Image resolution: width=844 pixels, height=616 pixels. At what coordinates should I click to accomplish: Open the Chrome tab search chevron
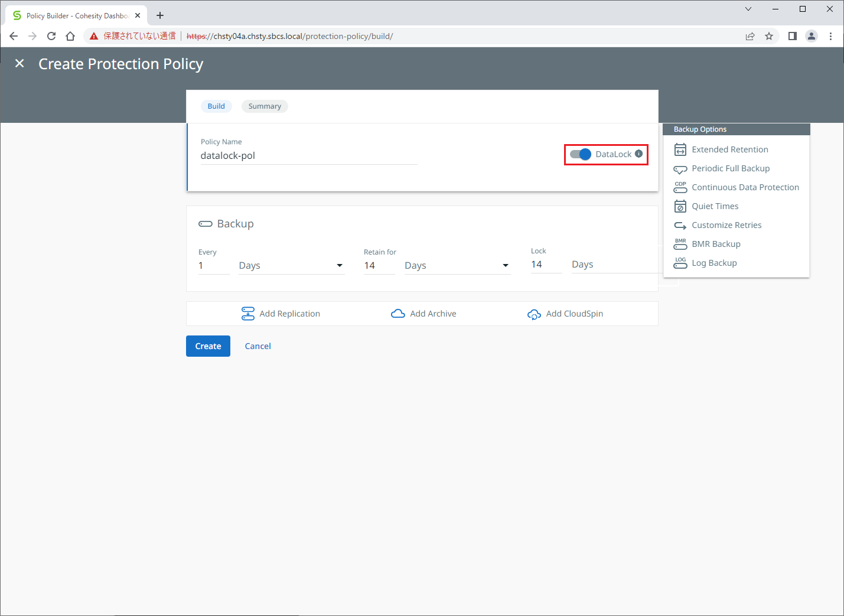(748, 9)
